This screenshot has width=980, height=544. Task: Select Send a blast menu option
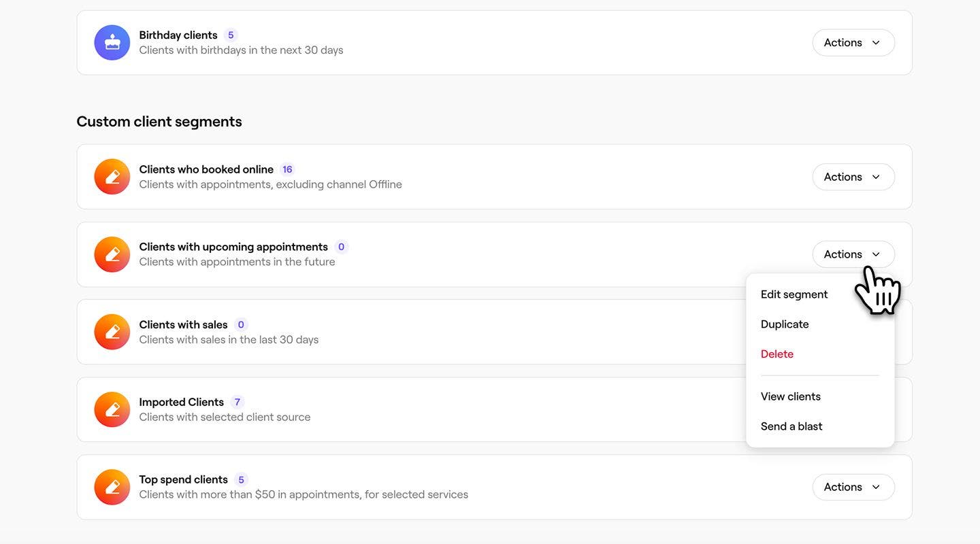791,426
